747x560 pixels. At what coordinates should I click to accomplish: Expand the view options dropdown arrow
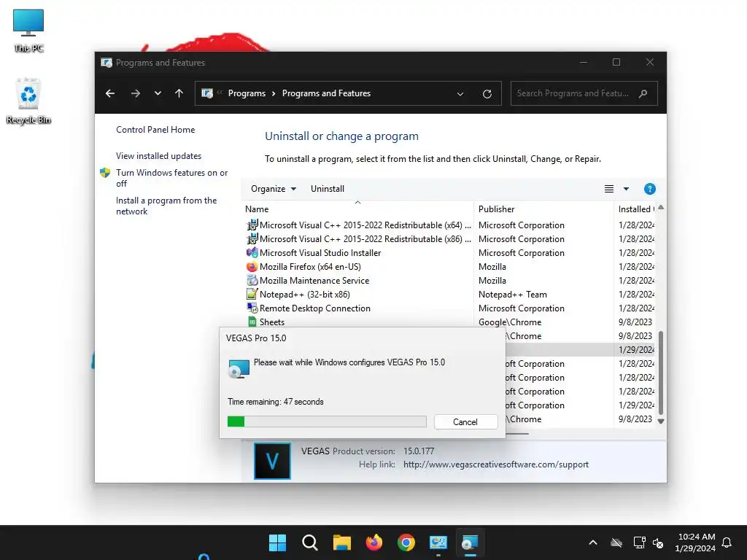[626, 189]
